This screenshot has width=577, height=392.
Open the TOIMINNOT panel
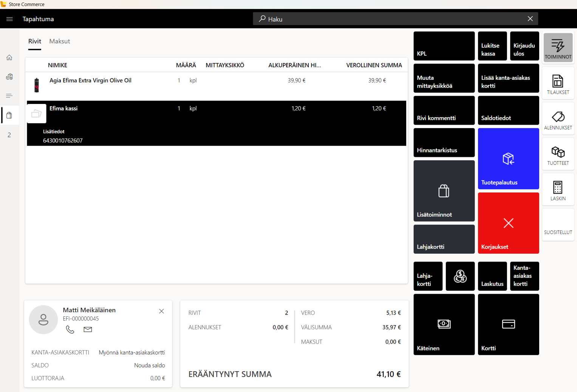[x=558, y=47]
